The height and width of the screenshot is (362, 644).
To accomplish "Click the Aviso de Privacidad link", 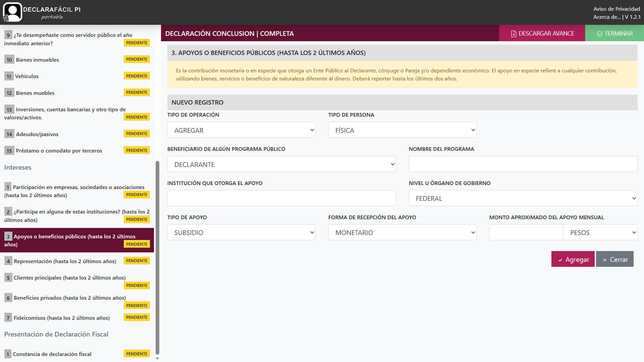I will 616,9.
